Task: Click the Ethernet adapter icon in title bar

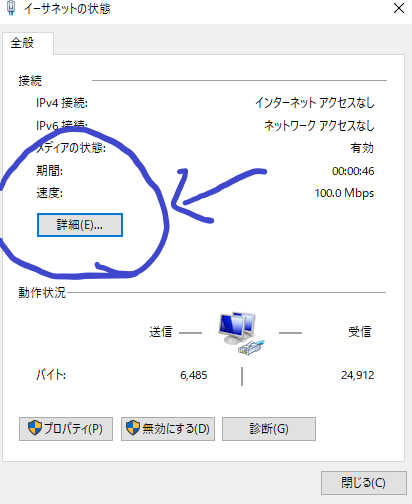Action: [11, 7]
